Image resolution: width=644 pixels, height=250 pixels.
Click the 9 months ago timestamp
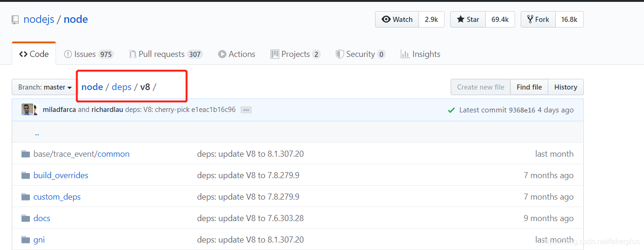(548, 218)
